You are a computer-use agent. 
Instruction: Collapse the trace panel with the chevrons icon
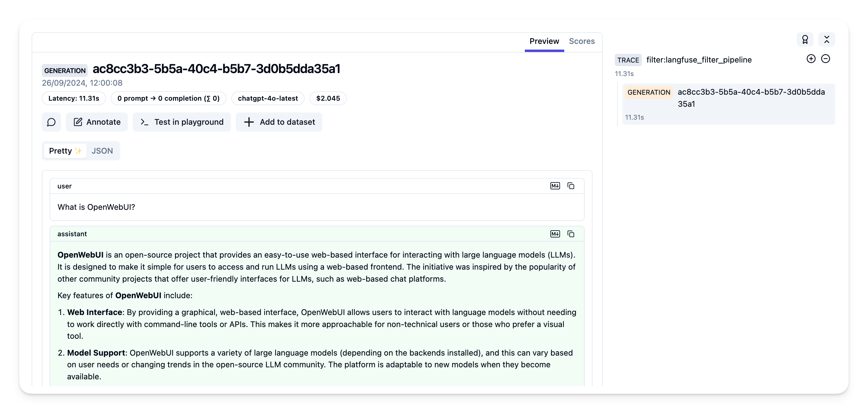pyautogui.click(x=826, y=40)
